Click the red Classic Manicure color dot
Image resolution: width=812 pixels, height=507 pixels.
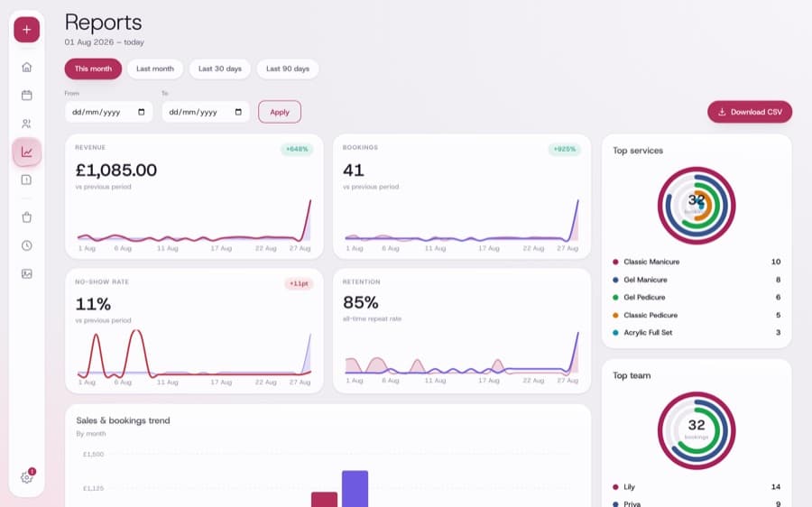click(615, 262)
